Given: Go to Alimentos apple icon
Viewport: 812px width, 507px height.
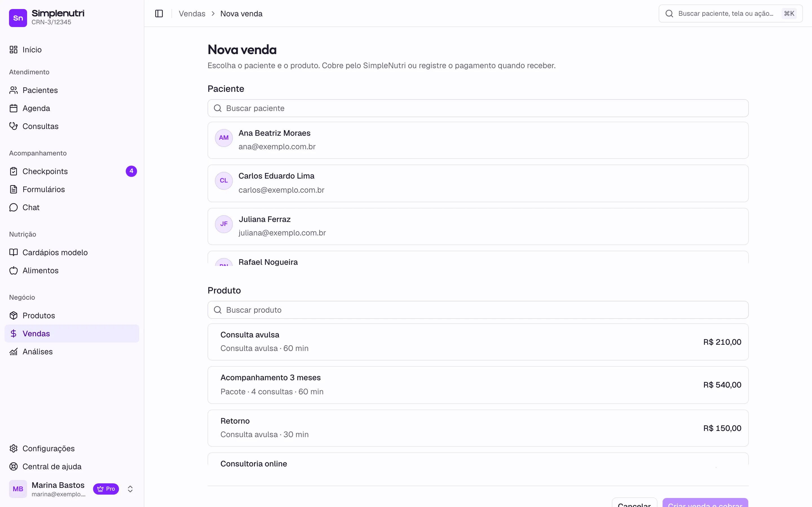Looking at the screenshot, I should click(x=14, y=271).
